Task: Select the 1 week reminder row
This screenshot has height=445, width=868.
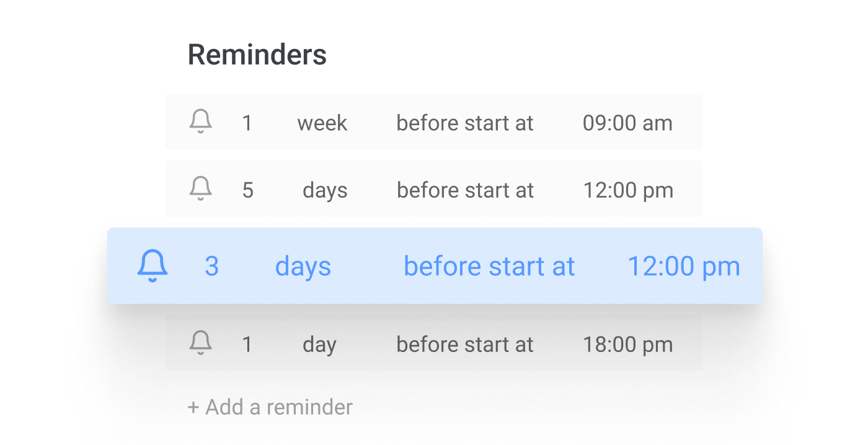Action: [x=434, y=122]
